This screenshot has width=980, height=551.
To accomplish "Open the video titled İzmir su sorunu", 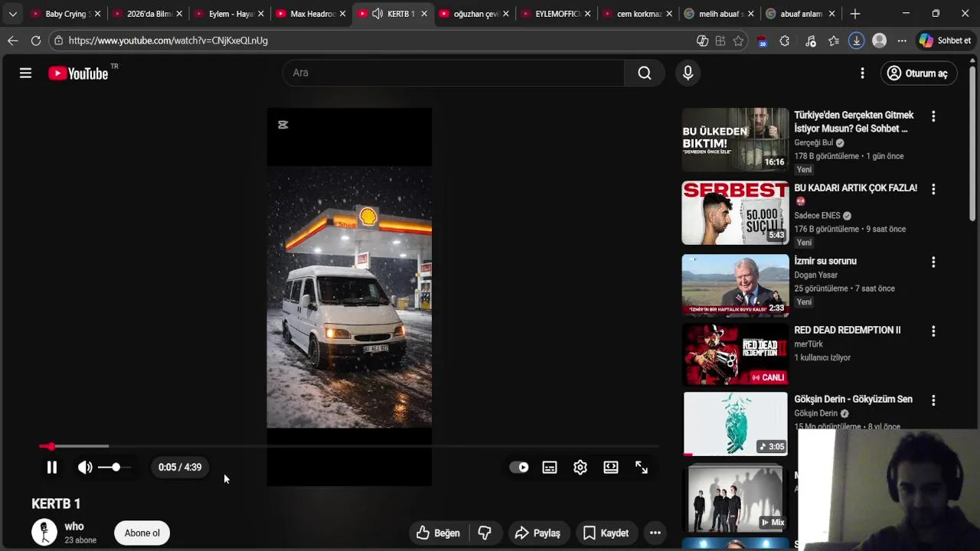I will point(825,261).
